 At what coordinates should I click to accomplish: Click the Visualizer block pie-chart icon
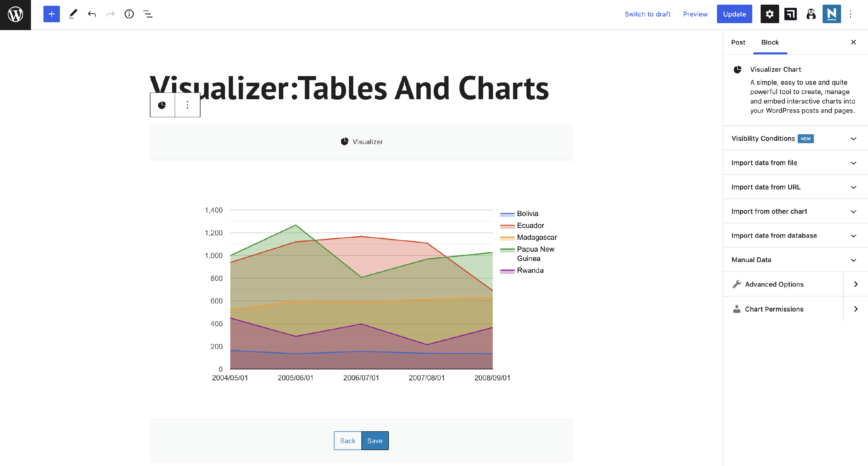click(x=162, y=105)
